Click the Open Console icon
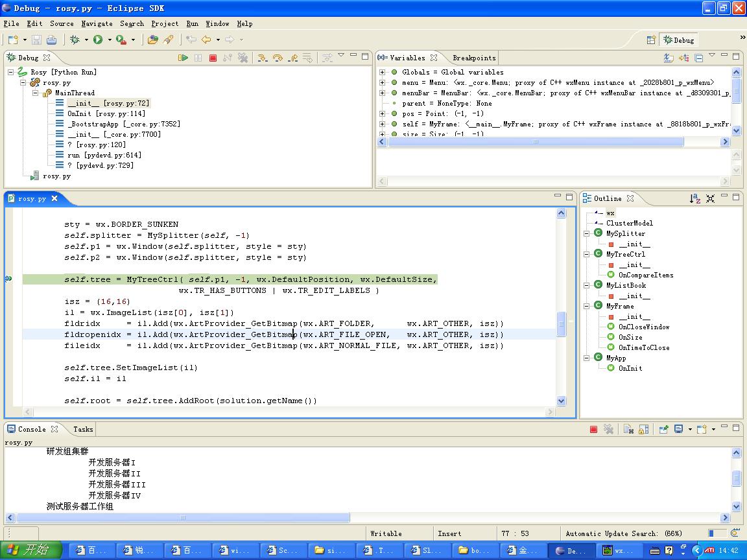The height and width of the screenshot is (560, 747). pos(701,430)
